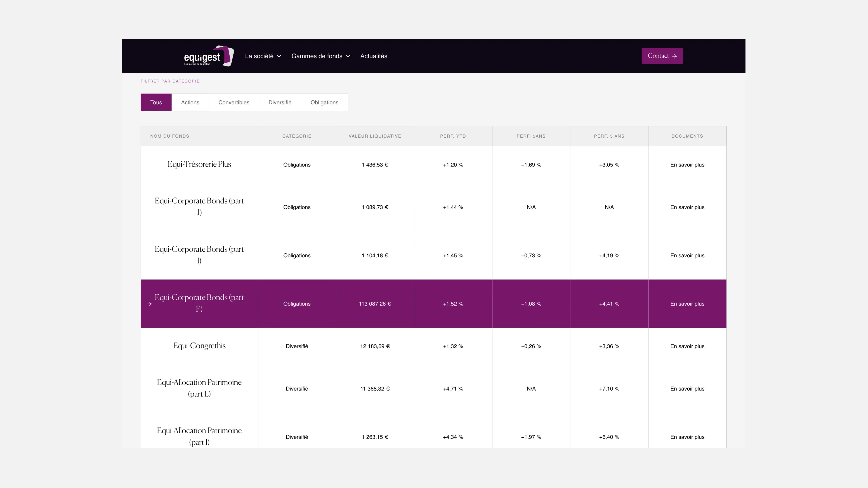The width and height of the screenshot is (868, 488).
Task: Select the value 1 263,15 €
Action: click(x=375, y=437)
